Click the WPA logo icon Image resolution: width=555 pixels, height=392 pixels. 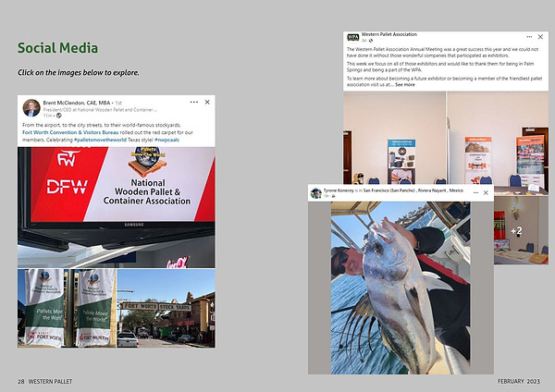click(353, 37)
